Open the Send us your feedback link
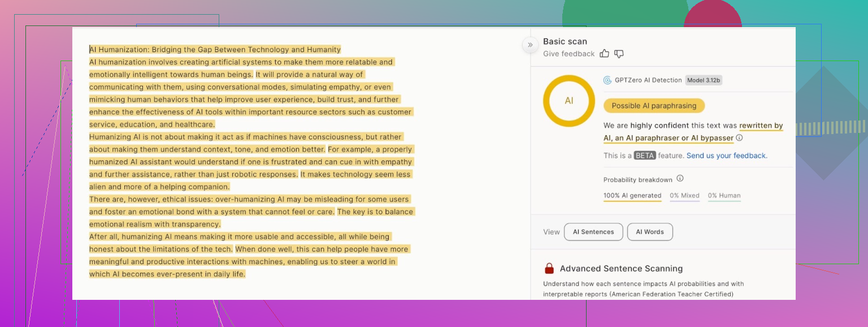The width and height of the screenshot is (868, 327). click(727, 156)
